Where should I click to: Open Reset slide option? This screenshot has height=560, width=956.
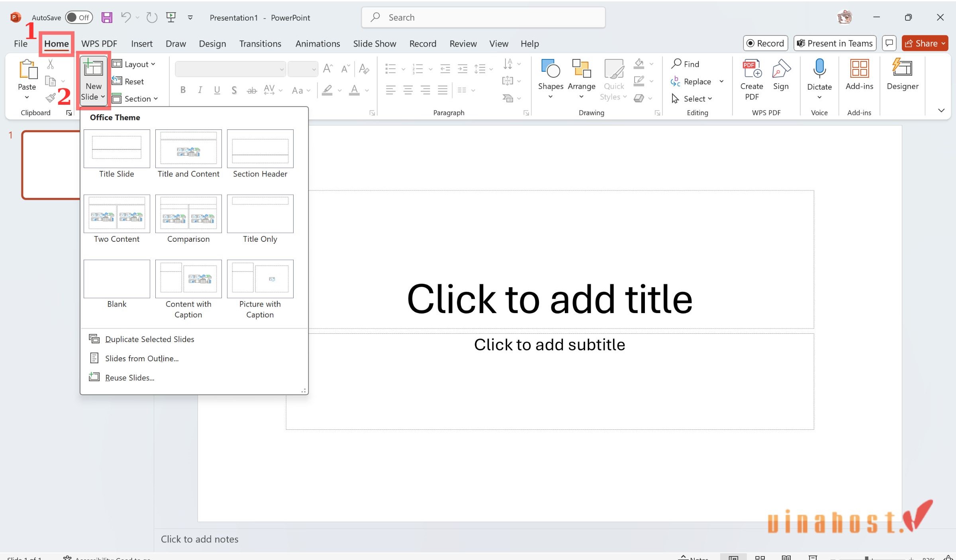point(128,81)
